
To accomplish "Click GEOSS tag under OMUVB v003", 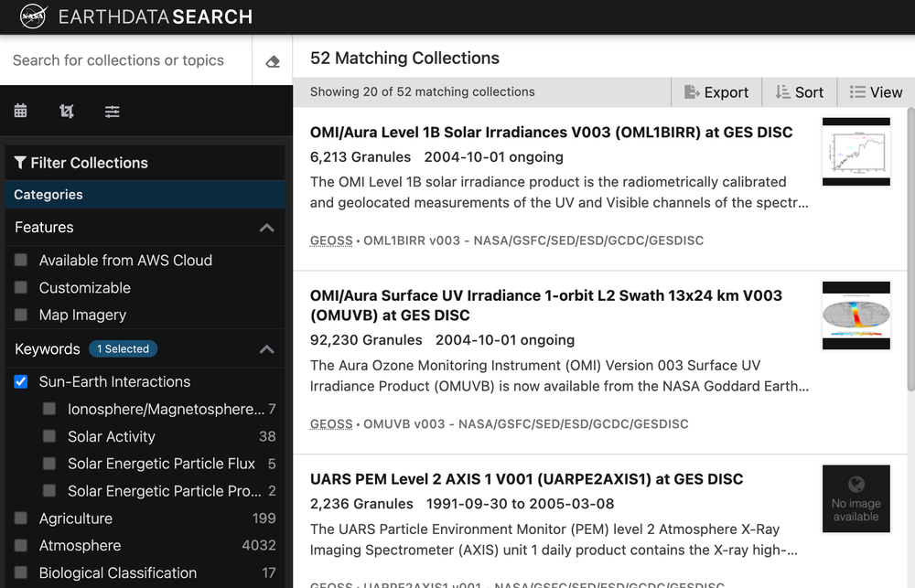I will pos(331,424).
